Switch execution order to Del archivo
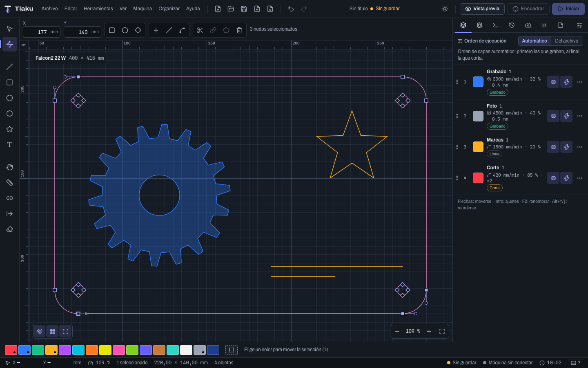The image size is (588, 368). pyautogui.click(x=567, y=41)
